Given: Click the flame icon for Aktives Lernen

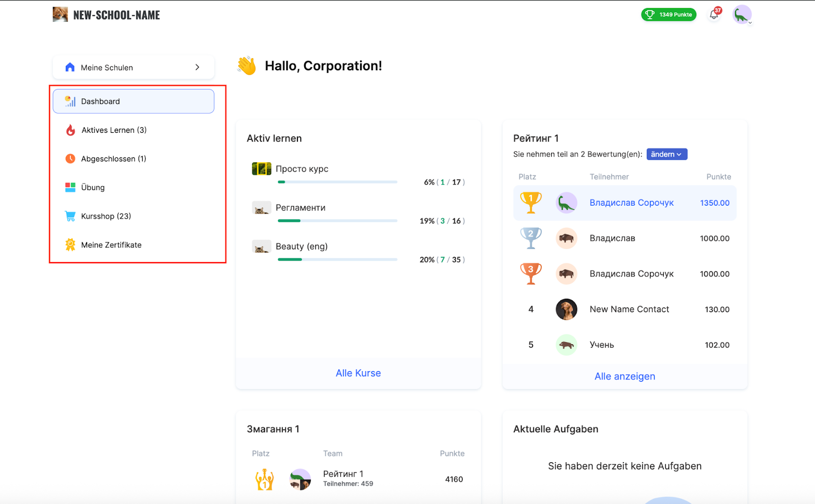Looking at the screenshot, I should 70,130.
